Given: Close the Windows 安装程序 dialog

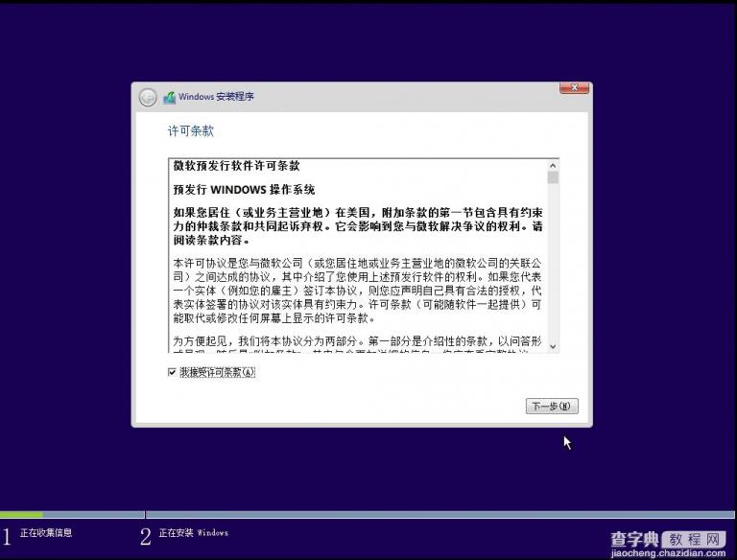Looking at the screenshot, I should [x=574, y=88].
